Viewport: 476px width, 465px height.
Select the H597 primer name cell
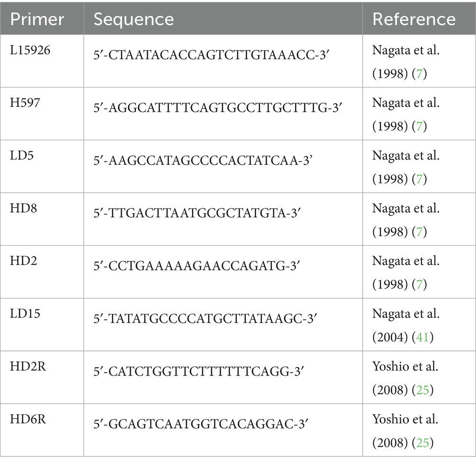[x=25, y=103]
